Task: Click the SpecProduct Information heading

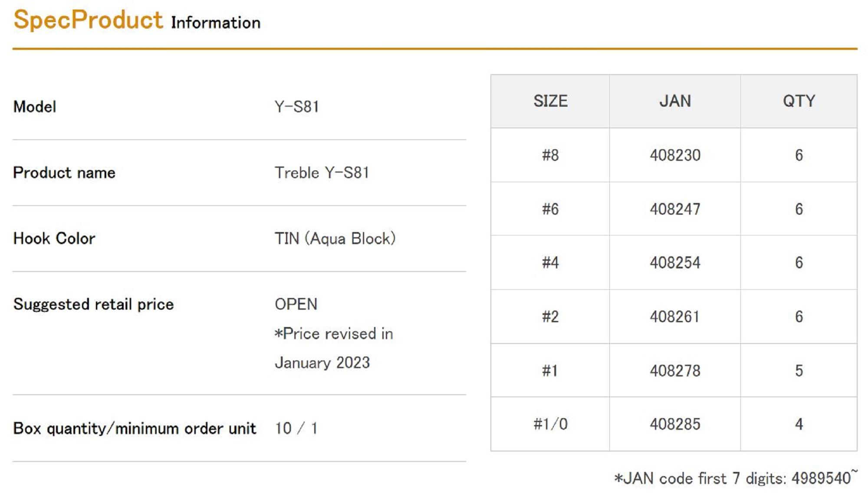Action: [x=137, y=20]
